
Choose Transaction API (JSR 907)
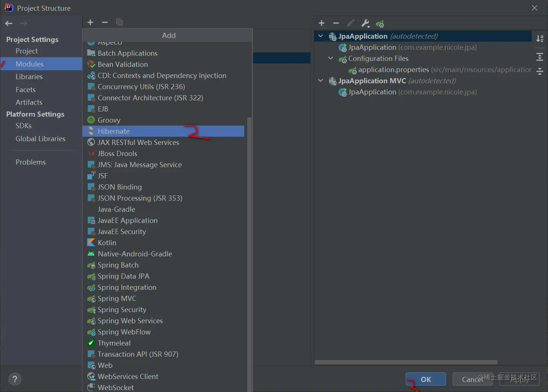tap(163, 354)
